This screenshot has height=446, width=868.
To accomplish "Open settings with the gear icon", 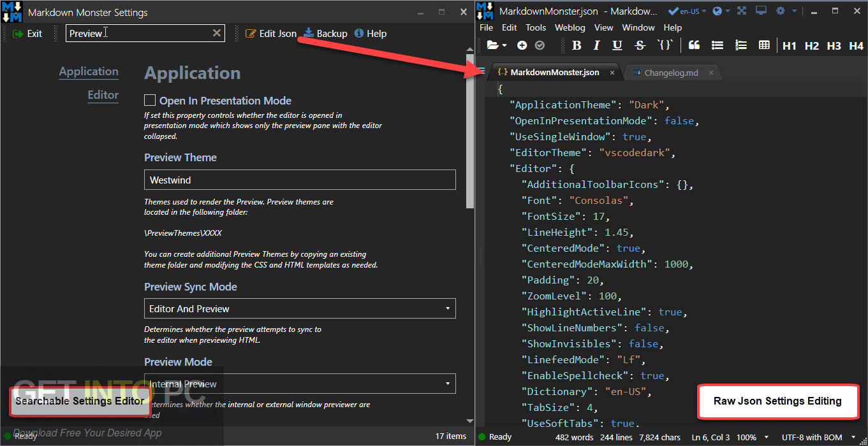I will tap(781, 11).
